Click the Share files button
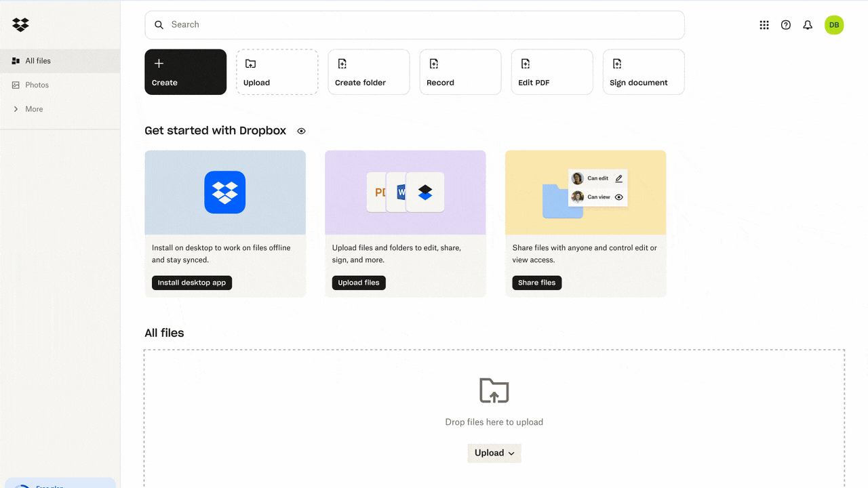 (536, 283)
